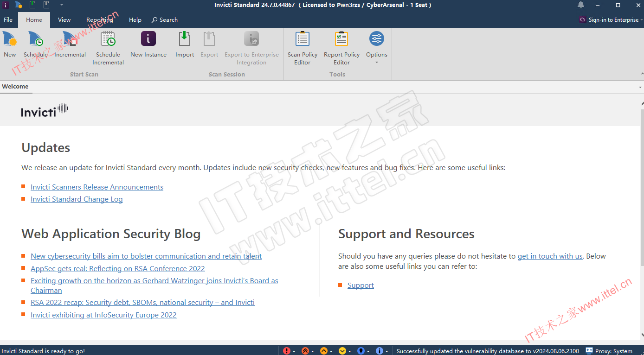Click the notifications bell icon
This screenshot has height=355, width=644.
tap(581, 5)
